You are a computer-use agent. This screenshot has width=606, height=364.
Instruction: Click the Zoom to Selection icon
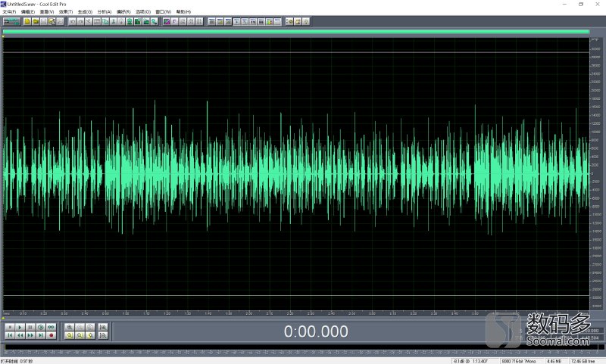coord(90,334)
